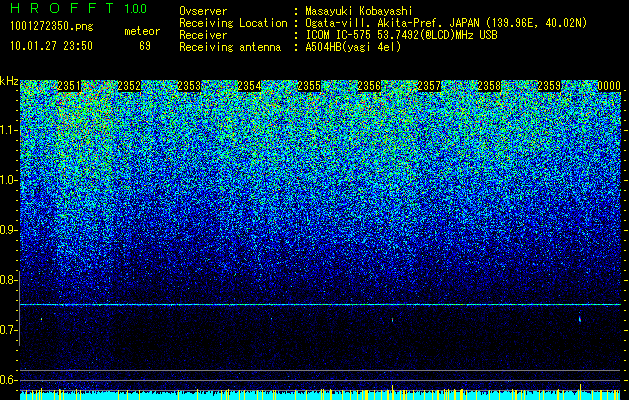This screenshot has width=629, height=400.
Task: Click the date stamp 10.01.27 23:50
Action: [x=51, y=46]
